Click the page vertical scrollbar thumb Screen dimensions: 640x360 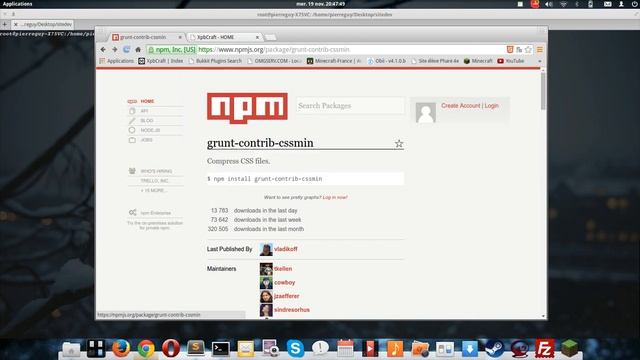pos(543,91)
